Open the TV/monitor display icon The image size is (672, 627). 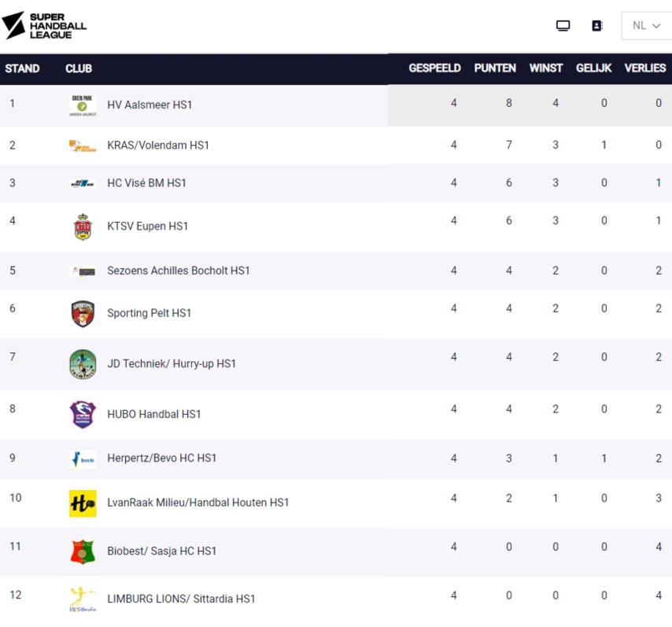563,24
